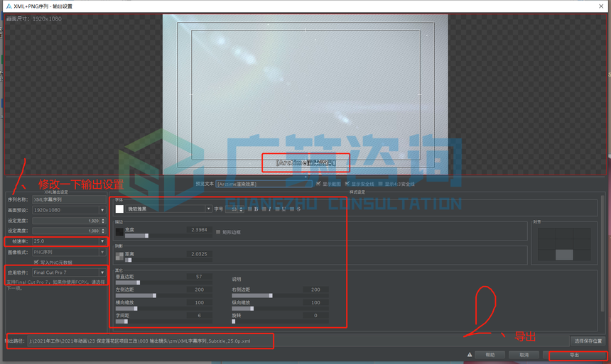Click the 横向缩放 horizontal scale slider

click(x=164, y=309)
